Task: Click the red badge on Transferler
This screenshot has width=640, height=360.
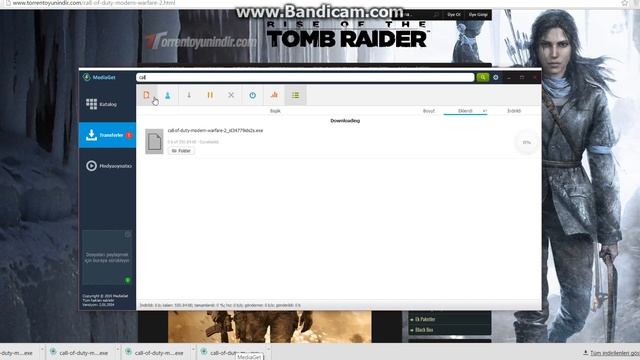Action: pyautogui.click(x=129, y=135)
